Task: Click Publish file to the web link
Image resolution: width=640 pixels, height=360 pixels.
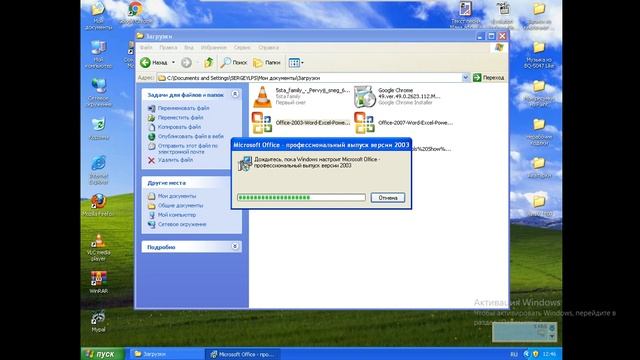Action: pos(191,136)
